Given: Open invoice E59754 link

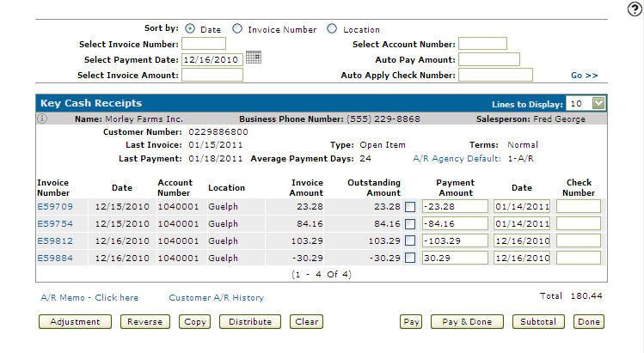Looking at the screenshot, I should (55, 223).
